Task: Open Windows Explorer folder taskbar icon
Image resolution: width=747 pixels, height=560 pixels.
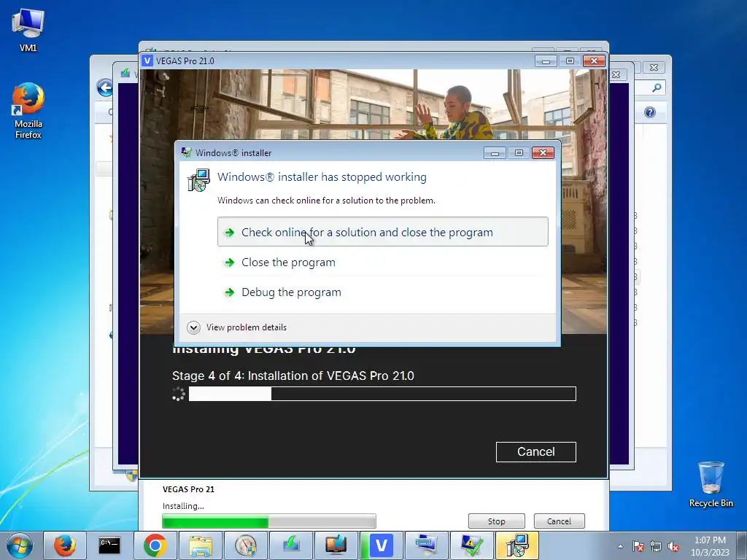Action: coord(200,545)
